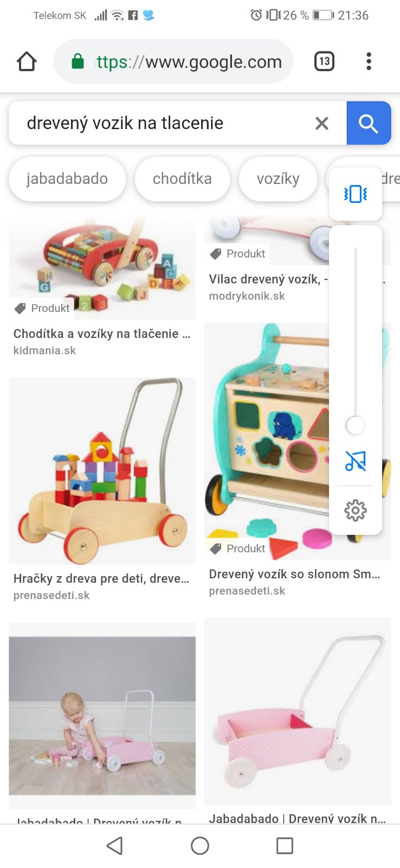Tap the recent apps square button
Screen dimensions: 400x868
coord(285,845)
